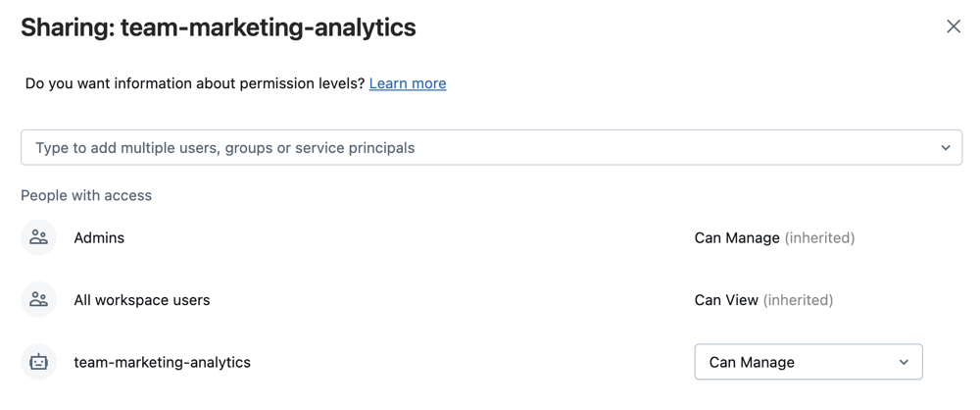
Task: Click the chevron arrow in Can Manage dropdown
Action: [x=904, y=362]
